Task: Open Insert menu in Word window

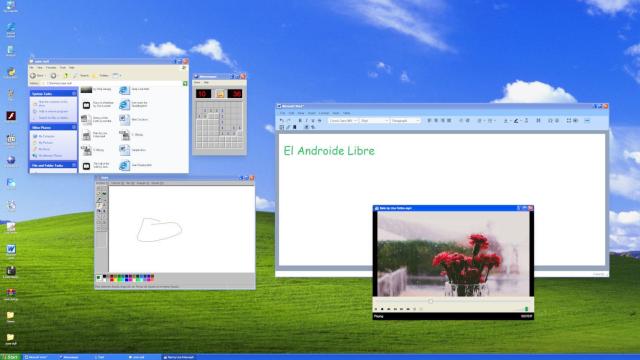Action: coord(312,113)
